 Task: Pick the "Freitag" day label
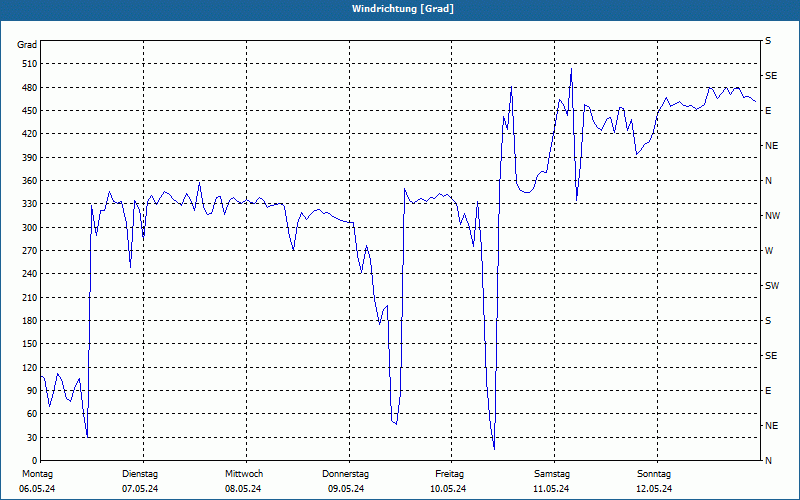(x=449, y=474)
